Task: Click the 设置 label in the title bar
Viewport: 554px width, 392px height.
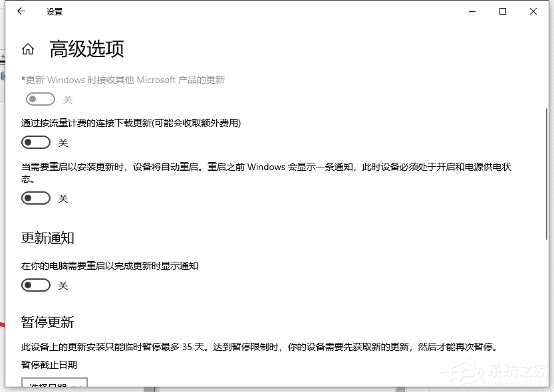Action: (55, 11)
